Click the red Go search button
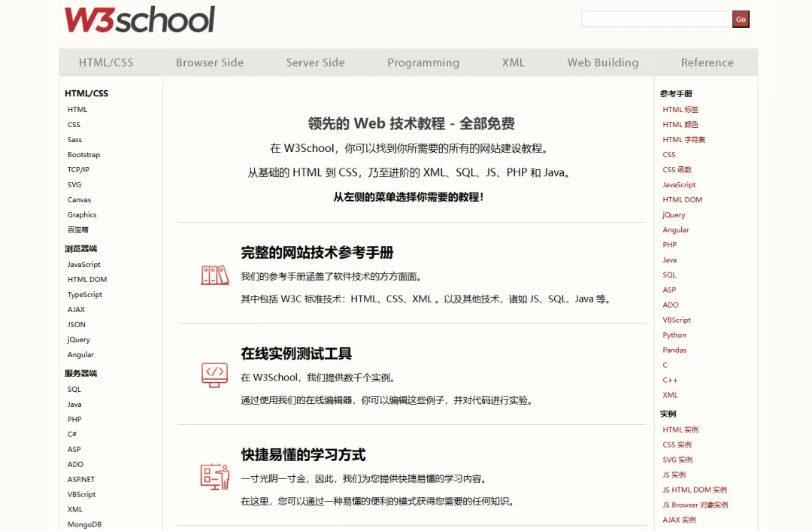Image resolution: width=812 pixels, height=531 pixels. click(741, 19)
